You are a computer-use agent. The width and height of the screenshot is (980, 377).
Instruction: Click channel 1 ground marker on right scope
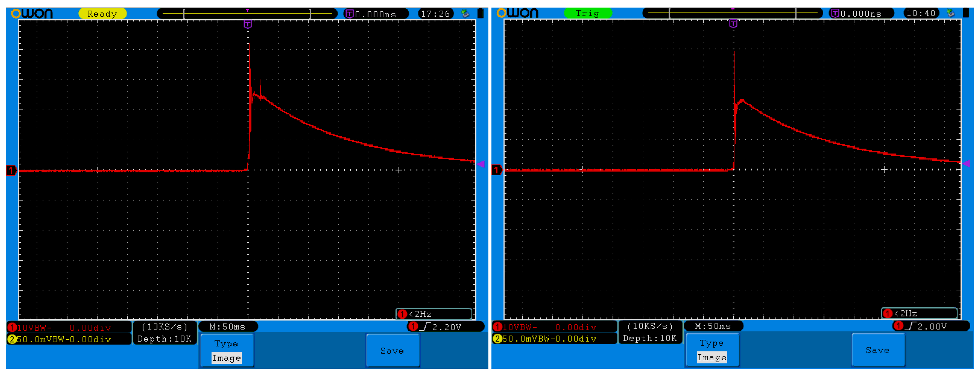pos(496,170)
